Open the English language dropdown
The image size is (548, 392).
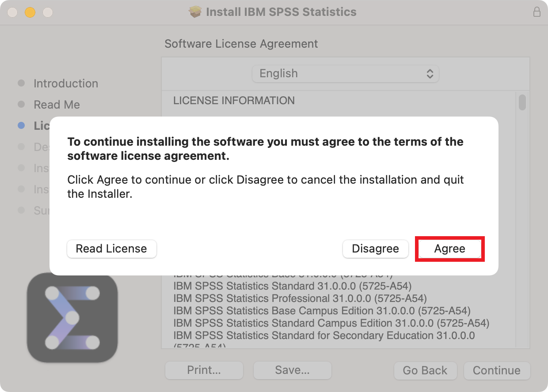click(x=345, y=73)
